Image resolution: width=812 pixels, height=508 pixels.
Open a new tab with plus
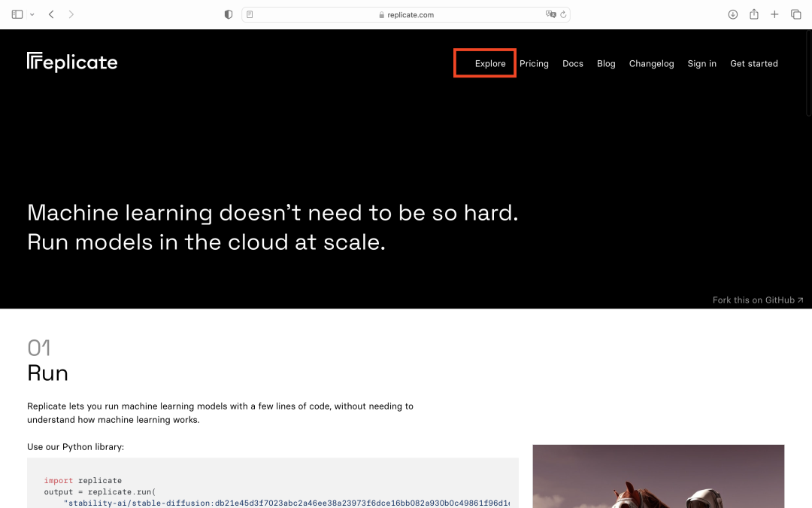pos(774,14)
